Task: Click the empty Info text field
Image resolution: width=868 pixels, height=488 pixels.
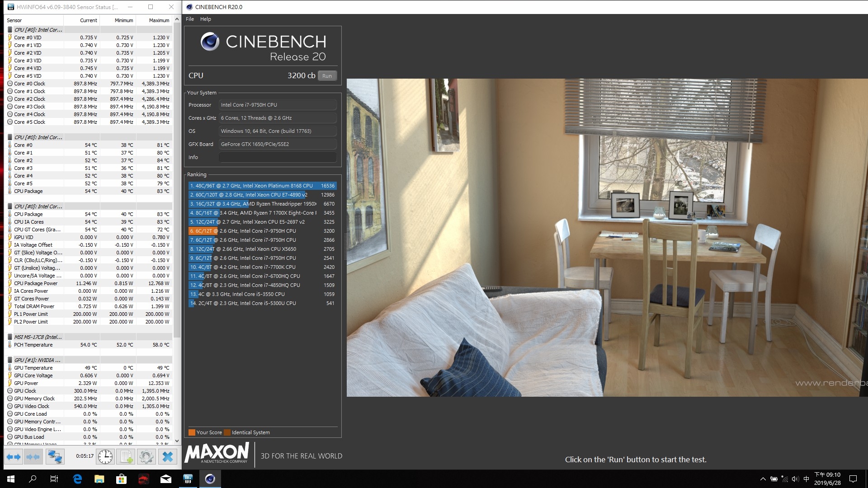Action: [278, 157]
